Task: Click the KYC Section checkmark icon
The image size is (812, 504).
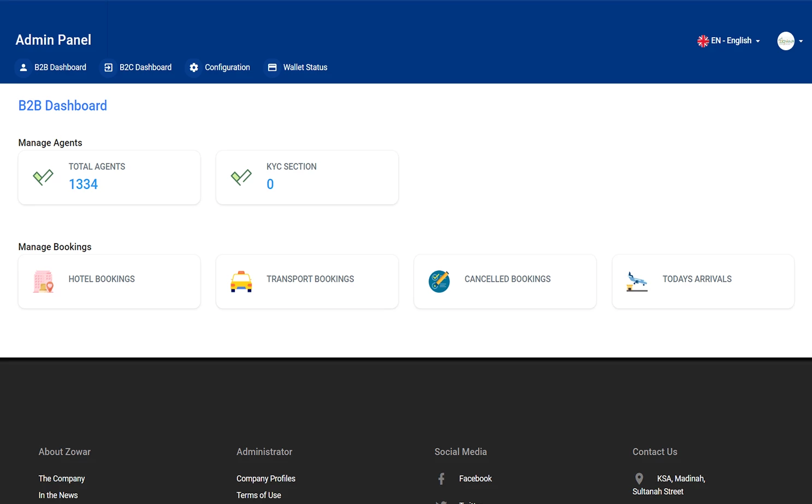Action: [241, 177]
